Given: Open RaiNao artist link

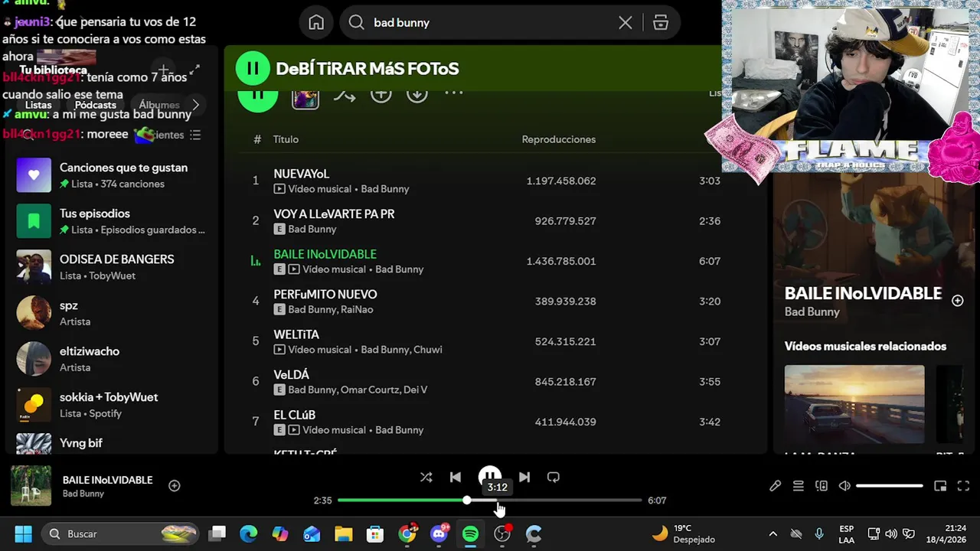Looking at the screenshot, I should [x=357, y=309].
